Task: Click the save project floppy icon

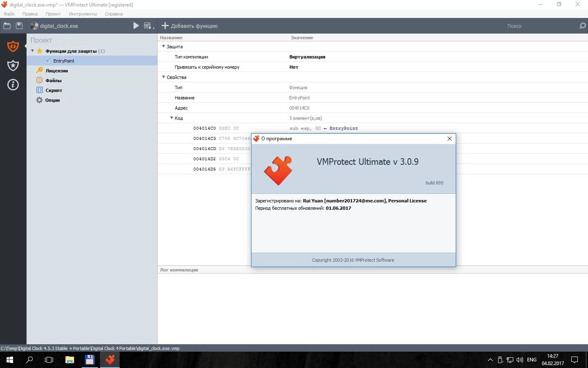Action: click(19, 26)
